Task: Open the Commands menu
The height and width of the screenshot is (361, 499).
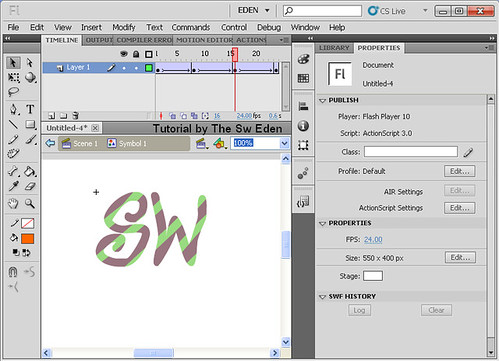Action: pyautogui.click(x=191, y=27)
